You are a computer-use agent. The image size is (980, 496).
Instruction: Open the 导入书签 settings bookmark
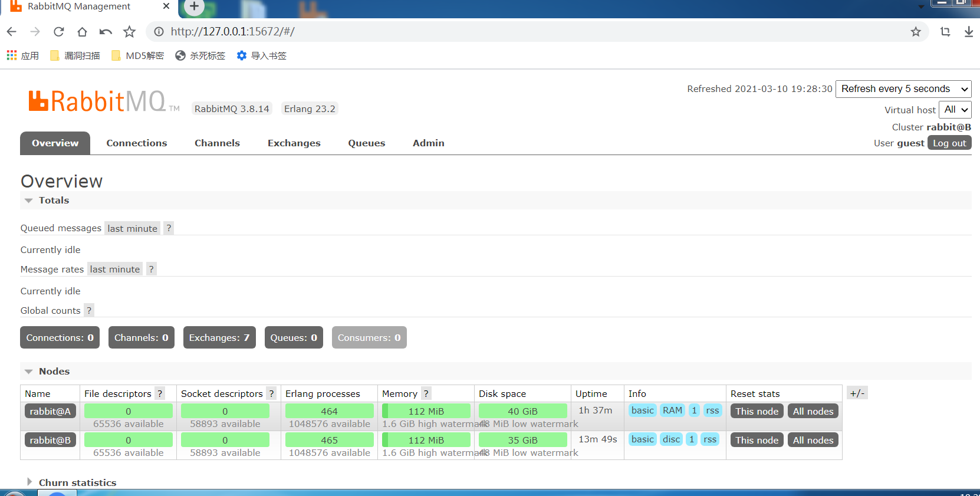[x=262, y=55]
